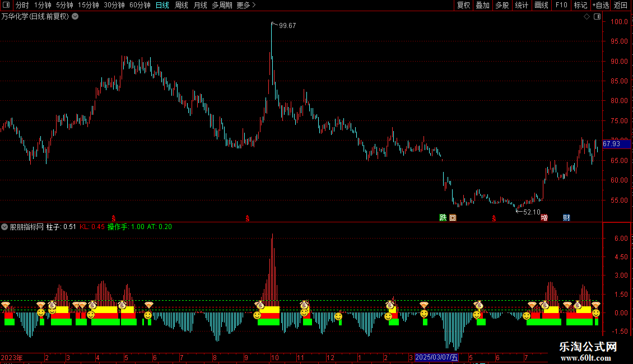Click the 2025/03/07/五 date label
The image size is (633, 364).
436,357
